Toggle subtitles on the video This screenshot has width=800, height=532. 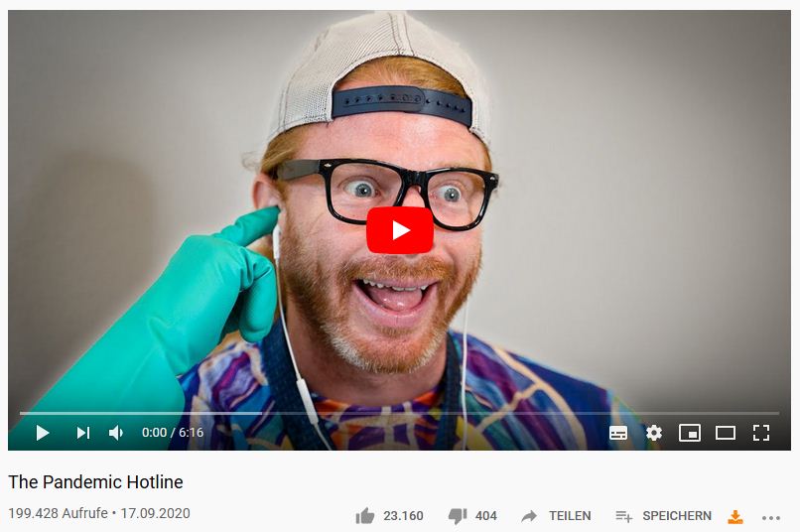(618, 433)
